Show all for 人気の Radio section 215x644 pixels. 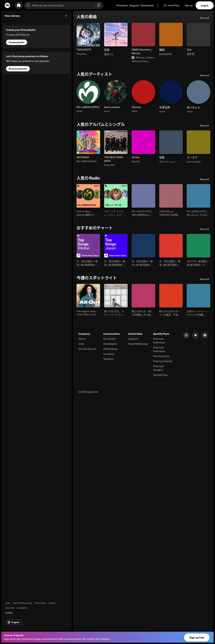[x=204, y=179]
